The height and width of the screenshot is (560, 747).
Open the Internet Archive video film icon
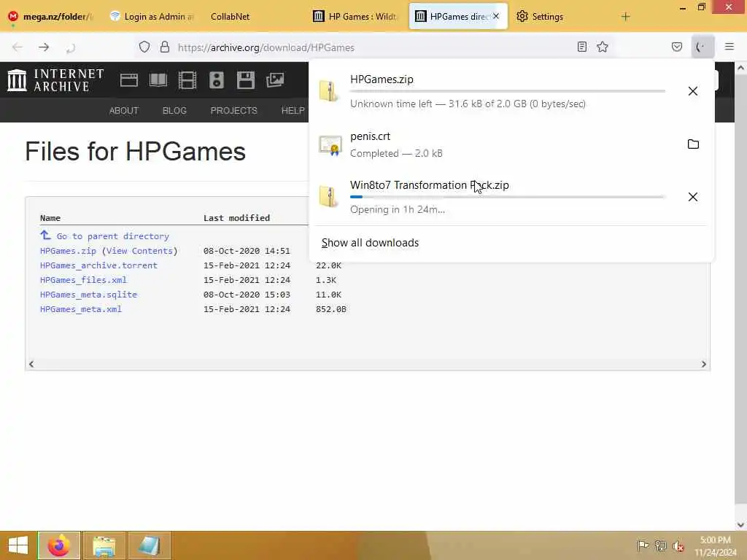click(187, 80)
